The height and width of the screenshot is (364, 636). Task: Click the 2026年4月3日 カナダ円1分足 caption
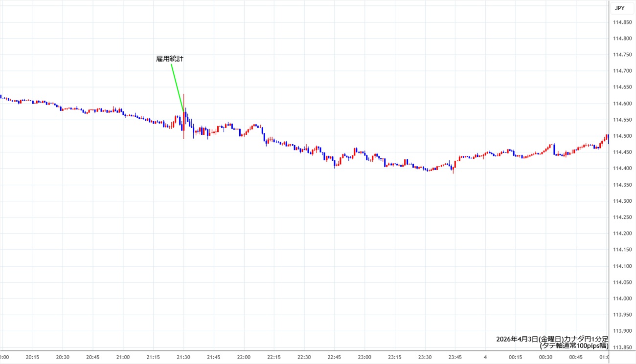pos(552,339)
